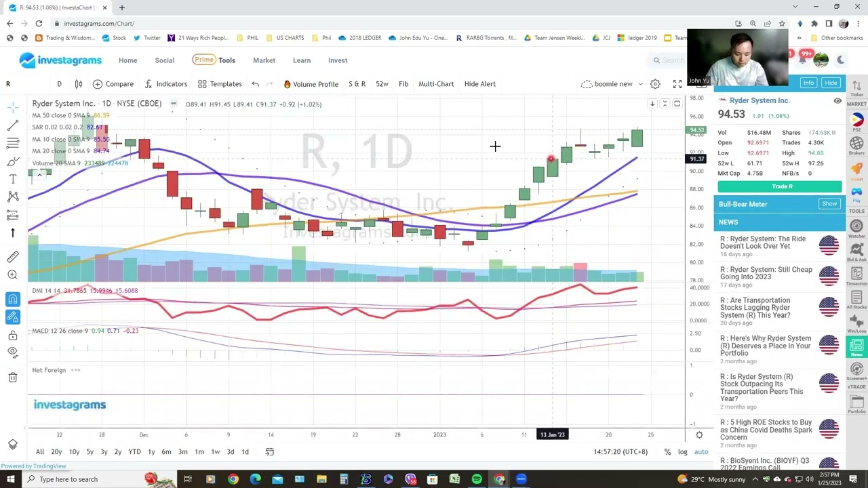Image resolution: width=868 pixels, height=488 pixels.
Task: Open the Multi-Chart layout
Action: click(436, 84)
